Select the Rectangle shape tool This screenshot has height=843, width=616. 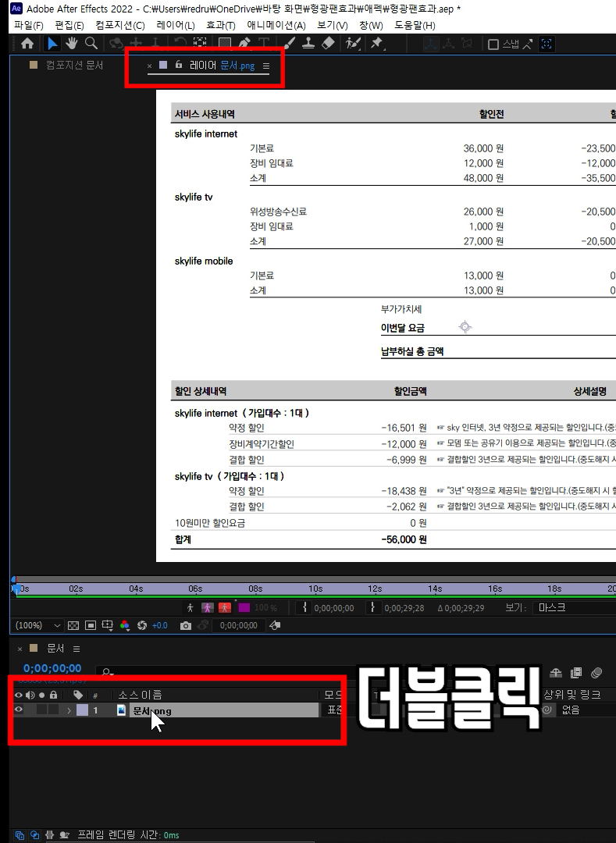pyautogui.click(x=225, y=44)
